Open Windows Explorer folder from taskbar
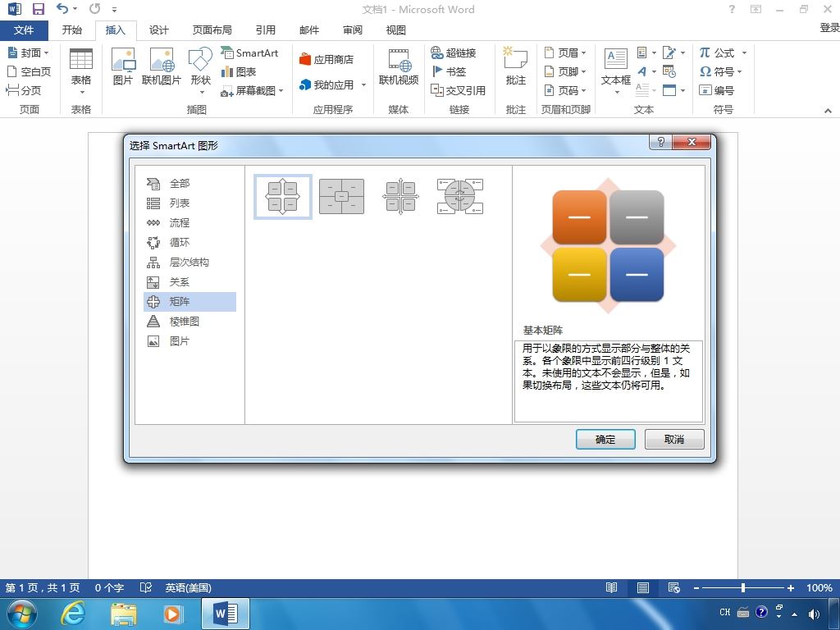The height and width of the screenshot is (630, 840). 124,614
